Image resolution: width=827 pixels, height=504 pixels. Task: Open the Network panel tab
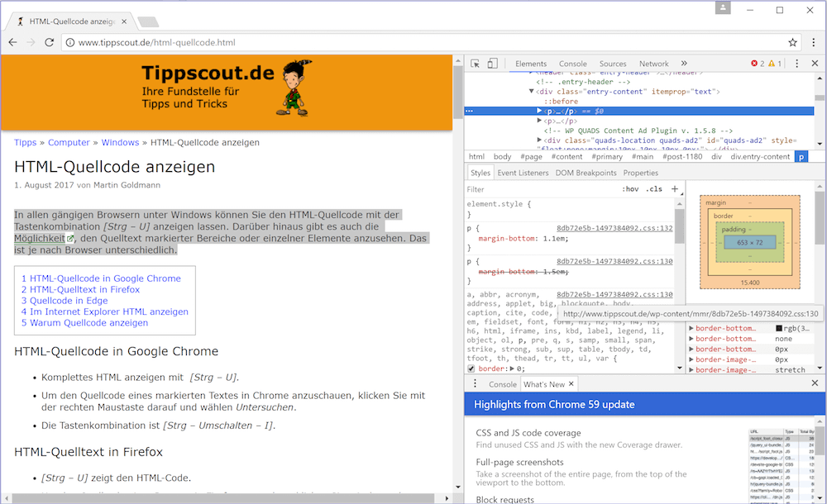(x=654, y=64)
